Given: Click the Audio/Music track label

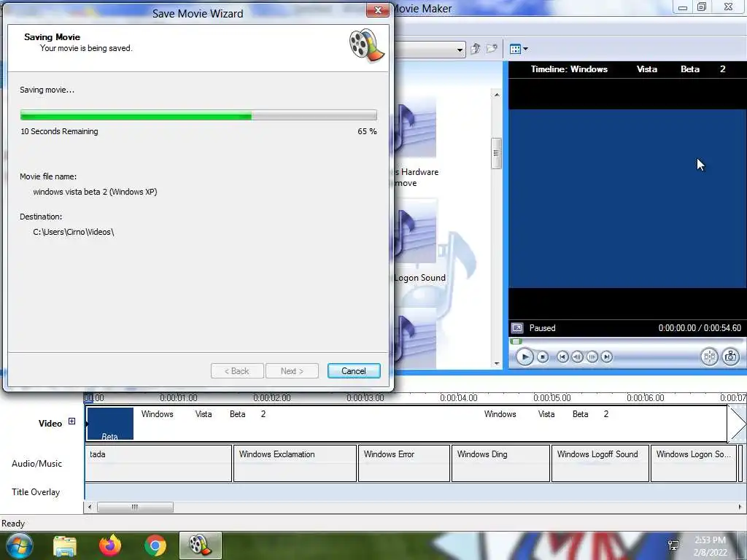Looking at the screenshot, I should 36,463.
